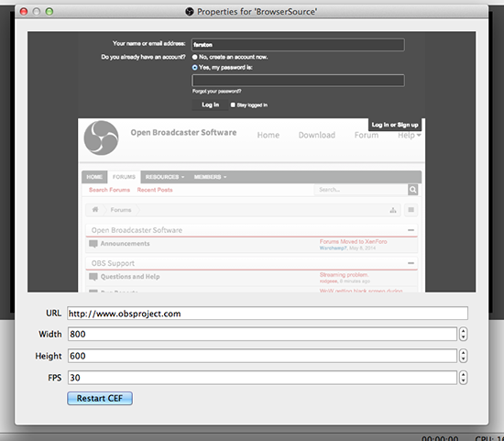Open the Questions and Help forum link
504x441 pixels.
130,277
